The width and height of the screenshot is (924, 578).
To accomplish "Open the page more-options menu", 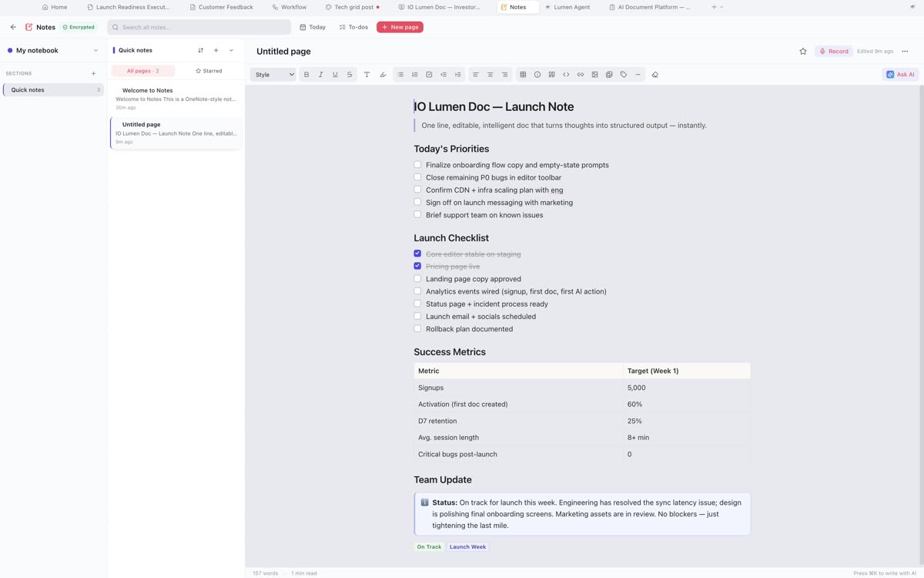I will 905,52.
